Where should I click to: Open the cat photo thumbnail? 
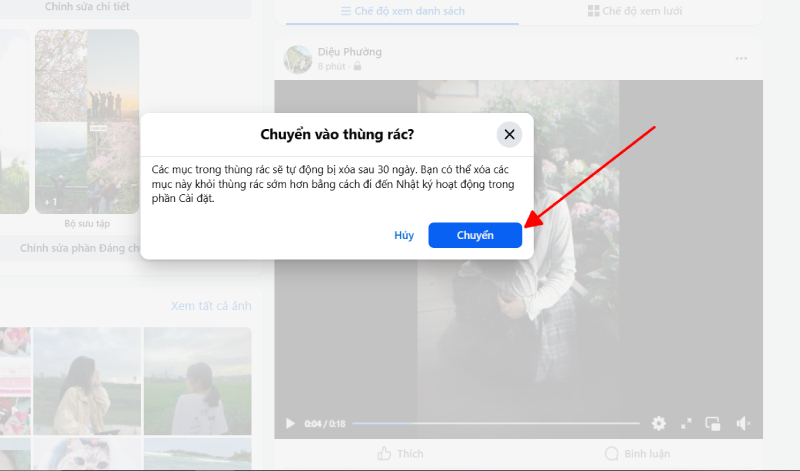(87, 454)
